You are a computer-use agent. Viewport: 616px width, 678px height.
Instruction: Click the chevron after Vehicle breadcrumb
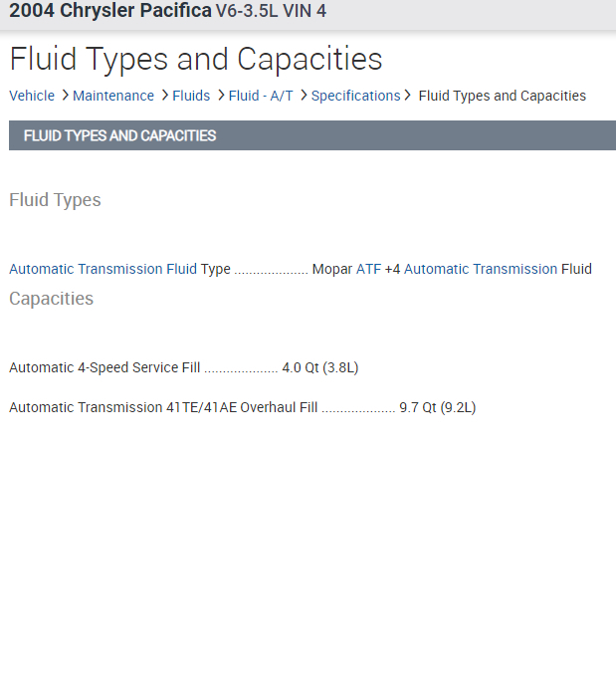point(65,96)
